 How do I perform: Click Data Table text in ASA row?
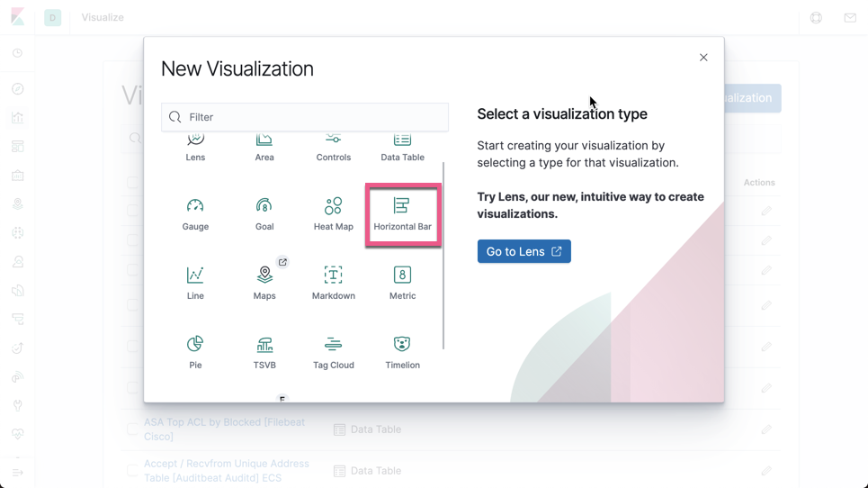pos(376,429)
